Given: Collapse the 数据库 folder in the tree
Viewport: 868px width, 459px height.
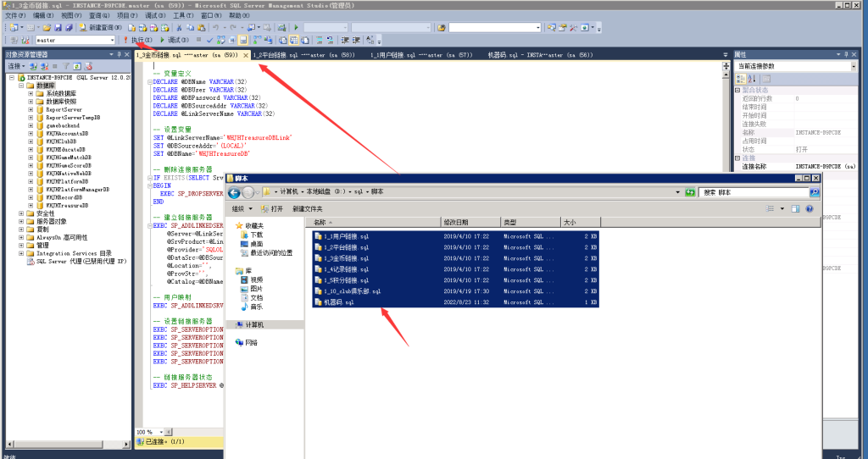Looking at the screenshot, I should click(20, 86).
